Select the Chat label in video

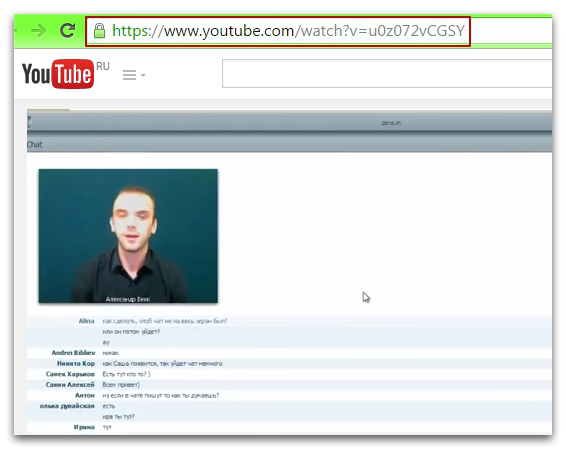35,145
